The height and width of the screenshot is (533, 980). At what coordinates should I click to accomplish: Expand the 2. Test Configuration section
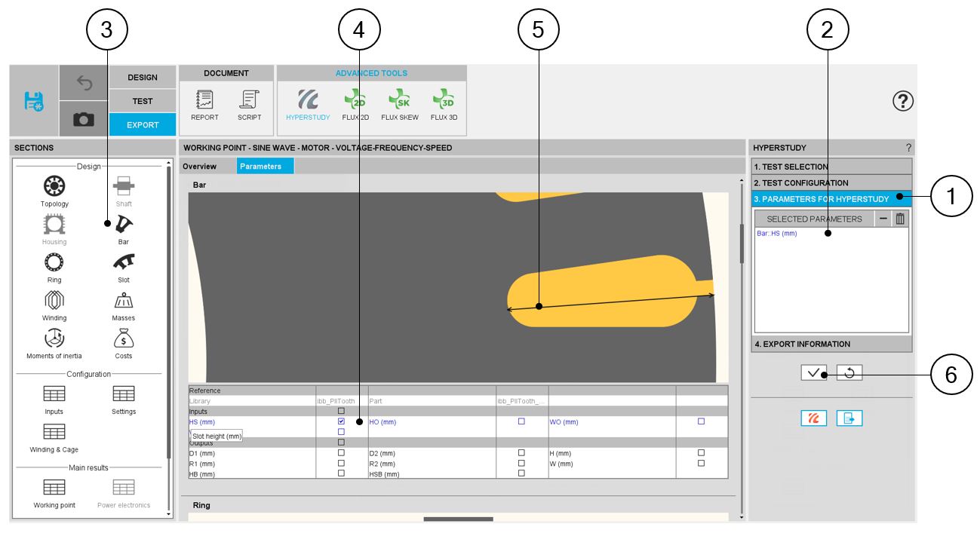tap(831, 182)
